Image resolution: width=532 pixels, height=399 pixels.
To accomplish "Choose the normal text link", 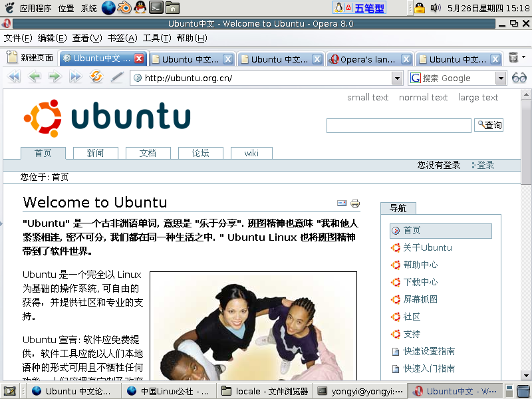I will (423, 98).
